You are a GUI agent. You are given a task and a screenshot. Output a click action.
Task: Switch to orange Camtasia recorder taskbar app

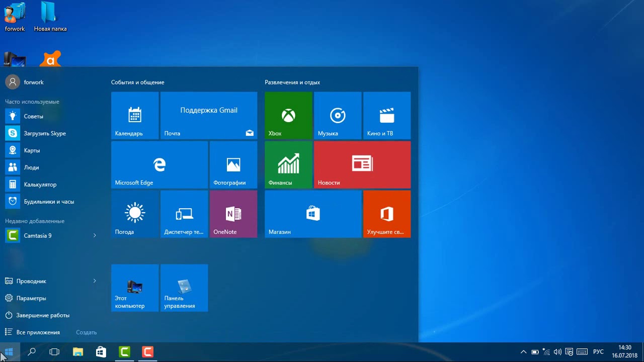(147, 352)
